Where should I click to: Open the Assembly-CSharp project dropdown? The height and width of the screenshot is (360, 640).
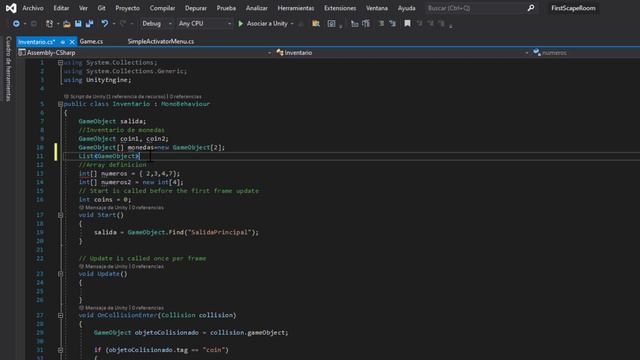coord(145,53)
